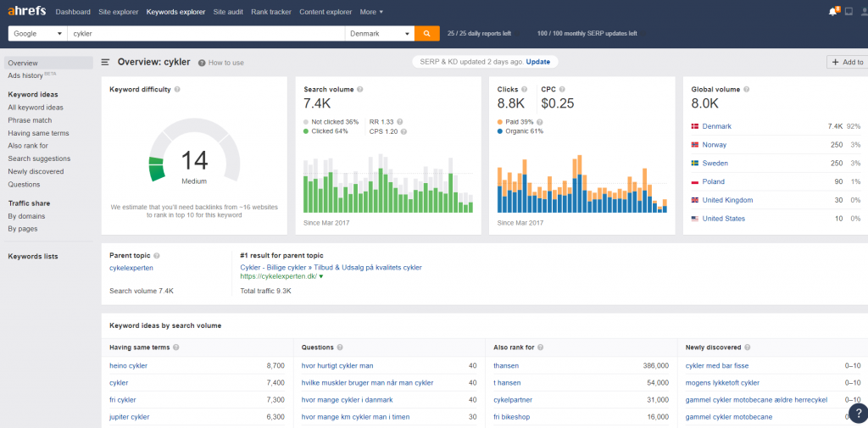This screenshot has width=868, height=428.
Task: Click the Add to button
Action: [848, 63]
